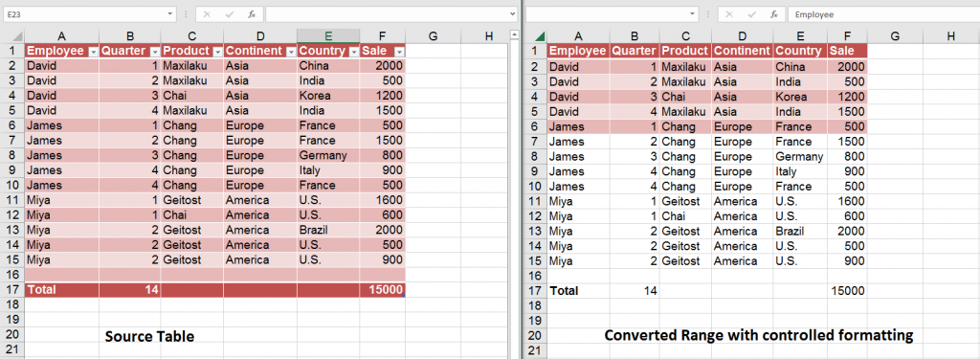980x359 pixels.
Task: Click 1200 sale value in converted range
Action: (847, 97)
